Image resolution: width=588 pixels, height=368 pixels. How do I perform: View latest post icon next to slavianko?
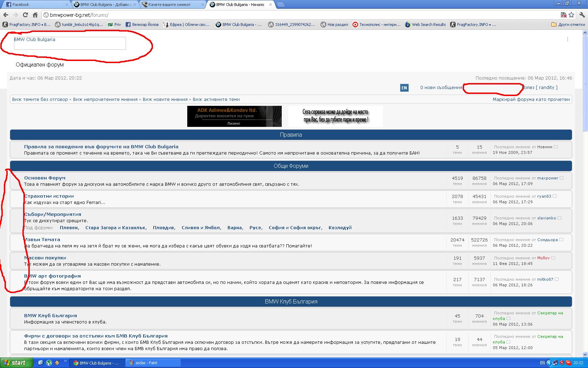pos(559,218)
